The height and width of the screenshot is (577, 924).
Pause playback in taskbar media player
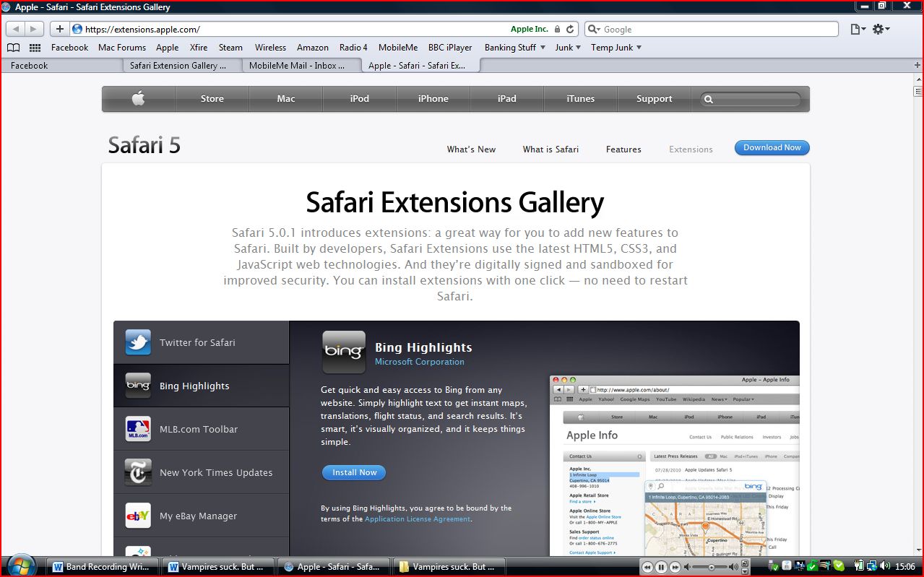661,568
